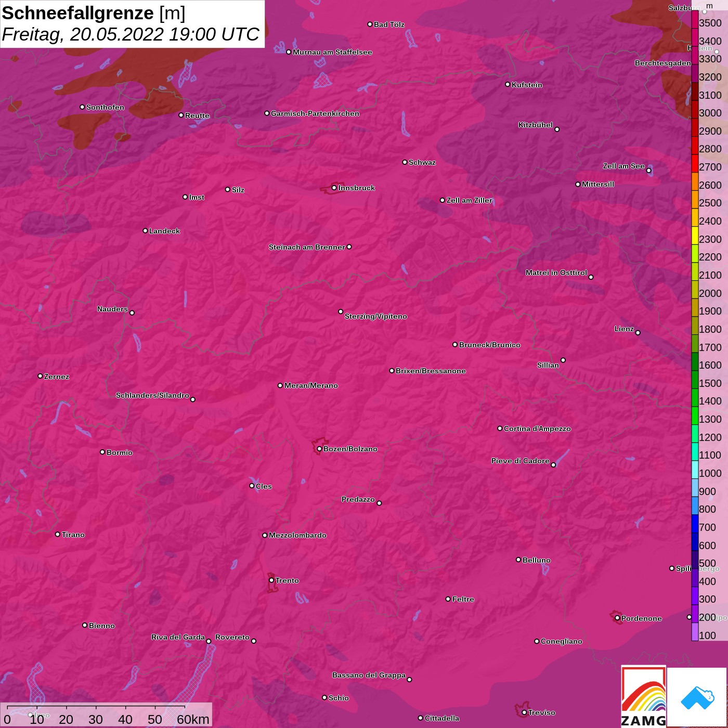Select the Bruneck/Brunico label

[489, 345]
